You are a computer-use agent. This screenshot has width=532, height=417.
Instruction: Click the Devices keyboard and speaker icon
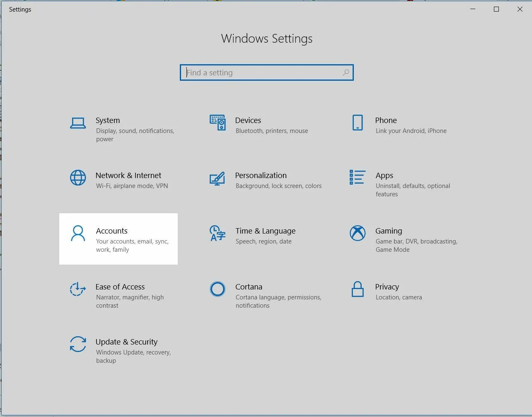coord(218,123)
